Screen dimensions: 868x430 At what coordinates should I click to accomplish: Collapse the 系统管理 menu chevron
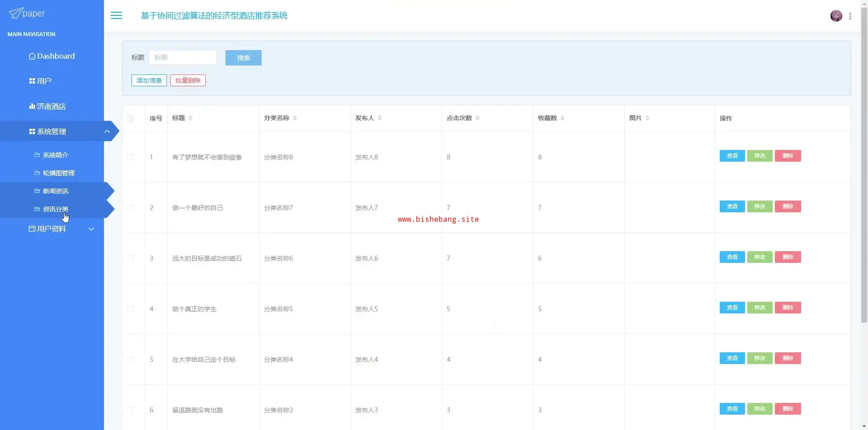pos(107,131)
